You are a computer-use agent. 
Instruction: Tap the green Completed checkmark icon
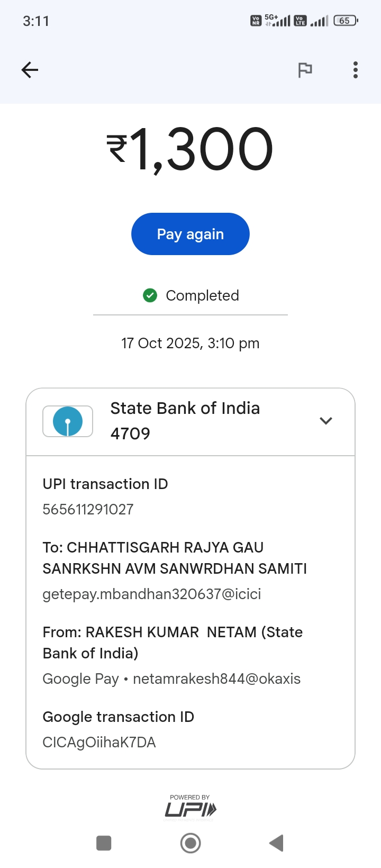click(x=150, y=295)
